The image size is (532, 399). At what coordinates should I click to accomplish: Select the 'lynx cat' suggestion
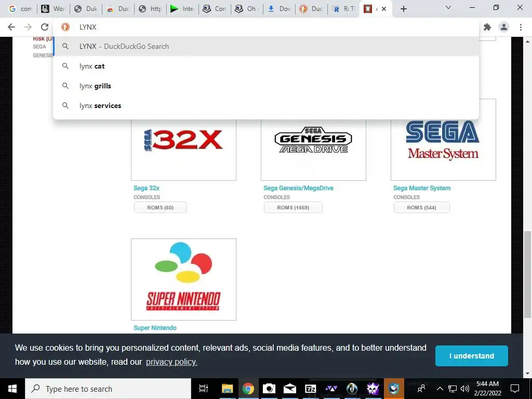pyautogui.click(x=266, y=66)
